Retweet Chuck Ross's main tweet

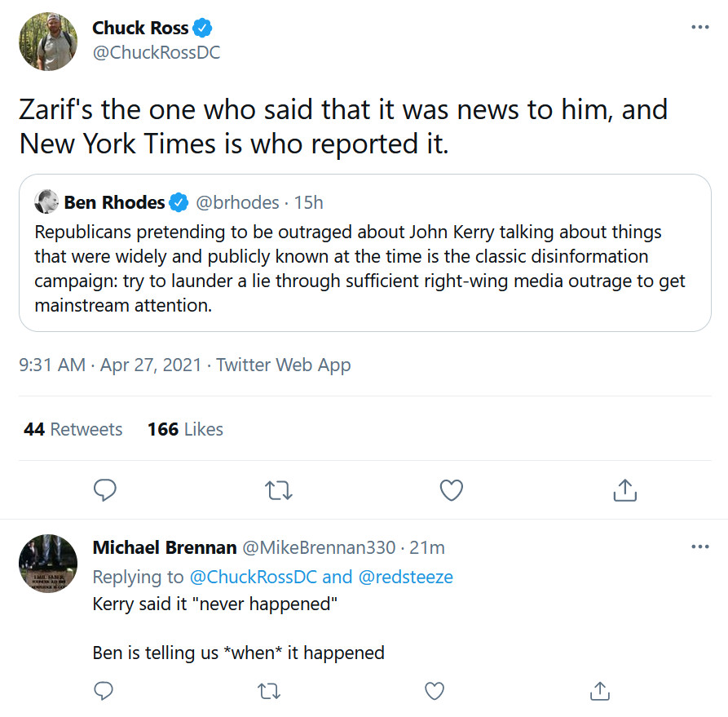[x=279, y=489]
